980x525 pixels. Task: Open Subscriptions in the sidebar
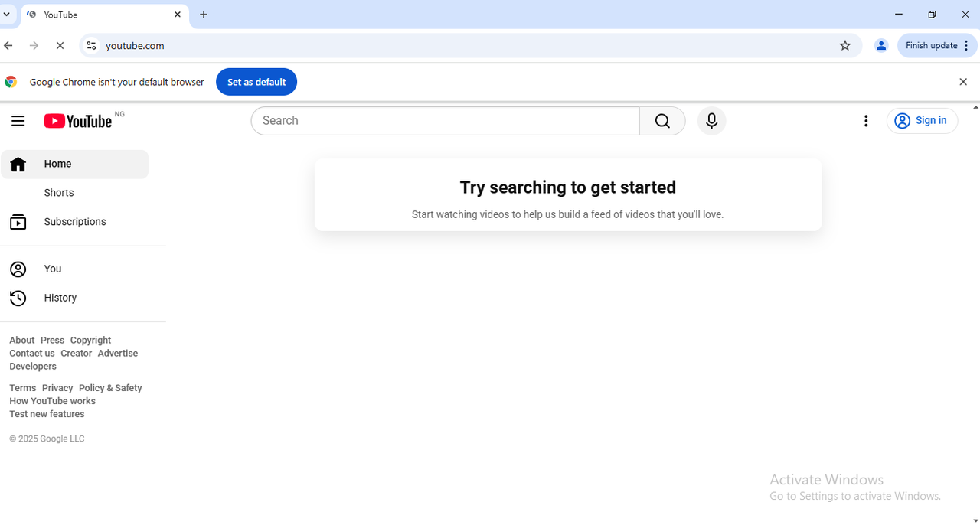[x=75, y=222]
